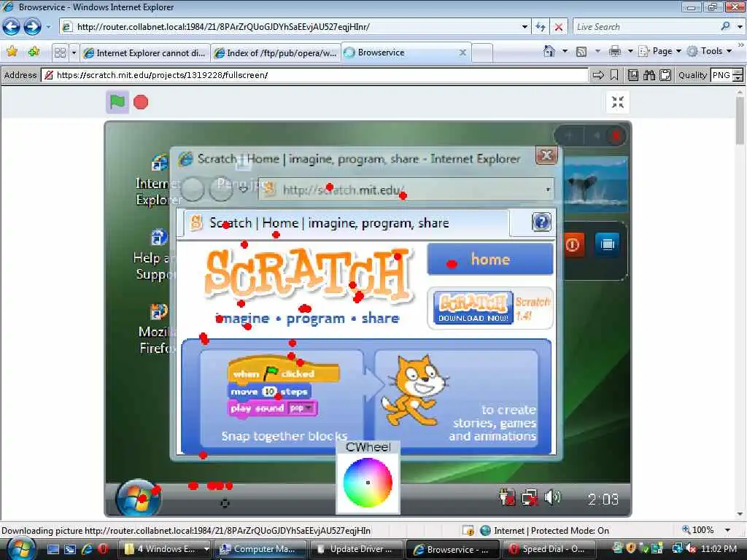Click the icon left of the binoculars

tap(632, 75)
